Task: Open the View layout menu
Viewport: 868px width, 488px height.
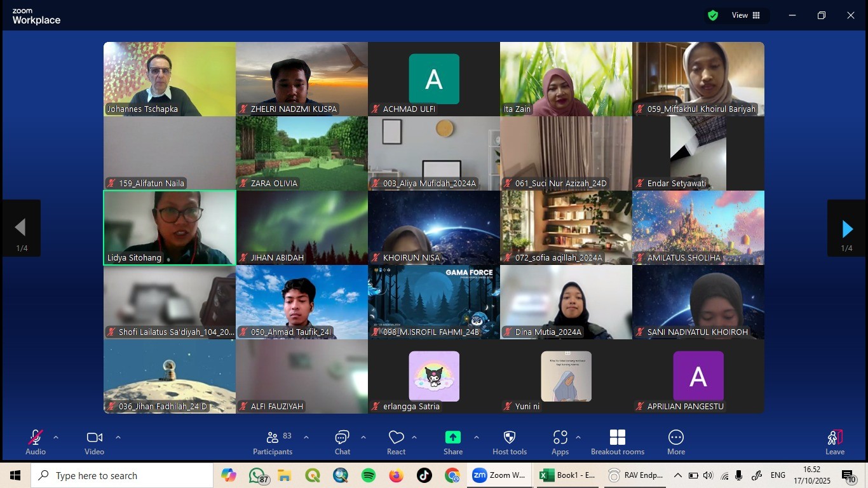Action: (746, 15)
